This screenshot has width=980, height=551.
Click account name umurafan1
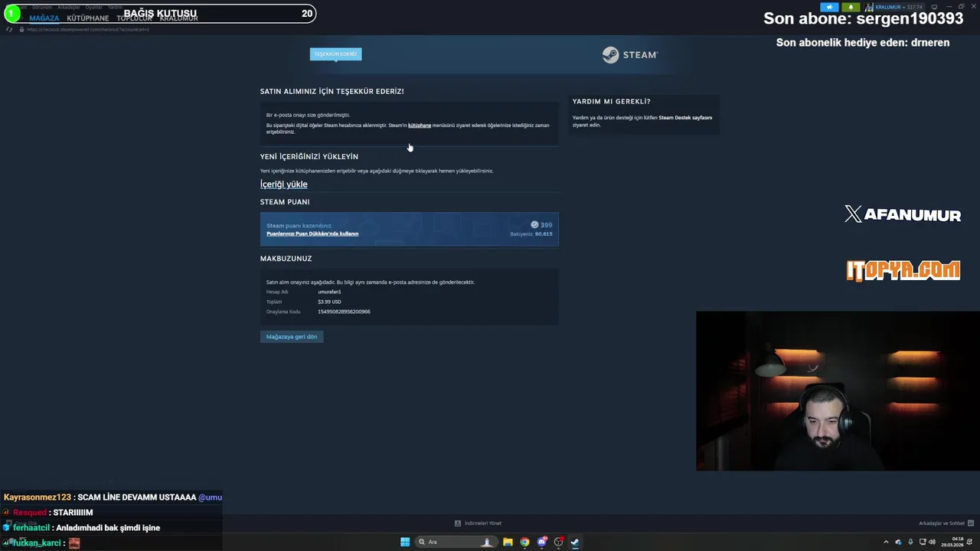[329, 292]
